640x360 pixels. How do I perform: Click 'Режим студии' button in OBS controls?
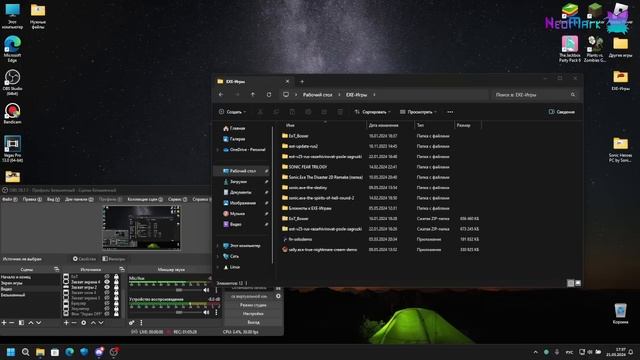(x=253, y=305)
